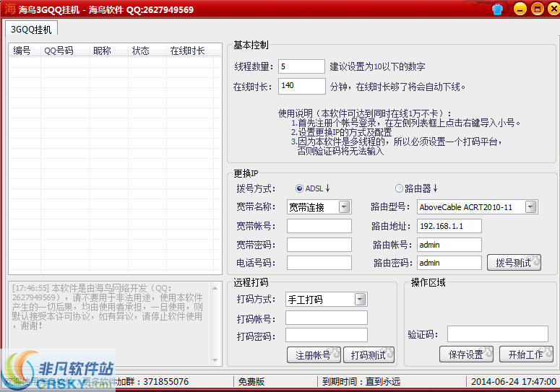Image resolution: width=560 pixels, height=392 pixels.
Task: Click the 路由帐号 admin field
Action: [x=449, y=245]
